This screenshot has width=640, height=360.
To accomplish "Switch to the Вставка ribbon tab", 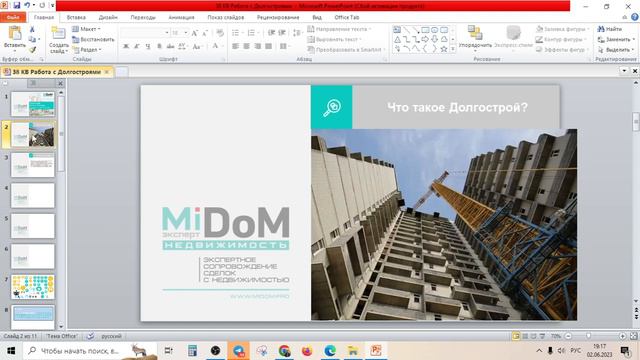I will click(x=76, y=17).
